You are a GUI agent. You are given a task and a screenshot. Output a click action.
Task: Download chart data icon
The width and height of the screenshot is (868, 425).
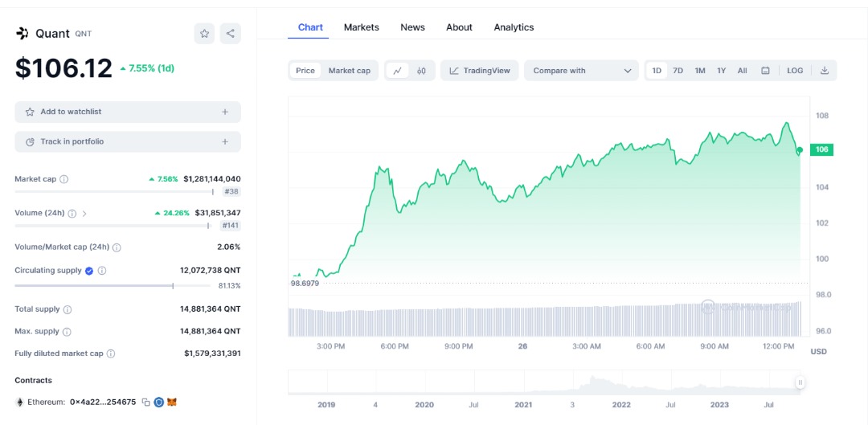825,70
